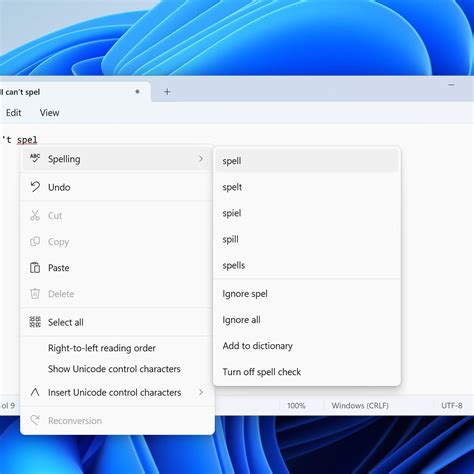474x474 pixels.
Task: Expand the Spelling submenu chevron
Action: 201,159
